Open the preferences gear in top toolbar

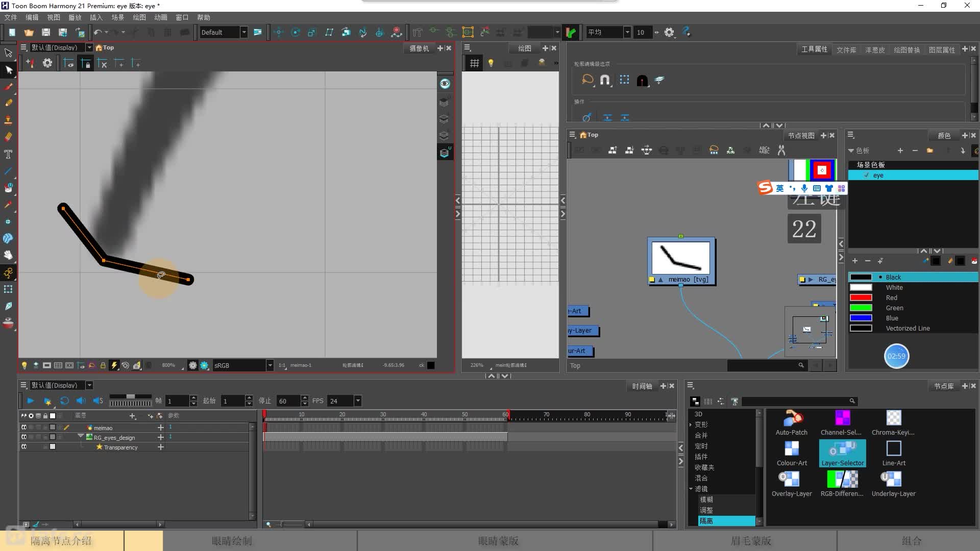669,32
